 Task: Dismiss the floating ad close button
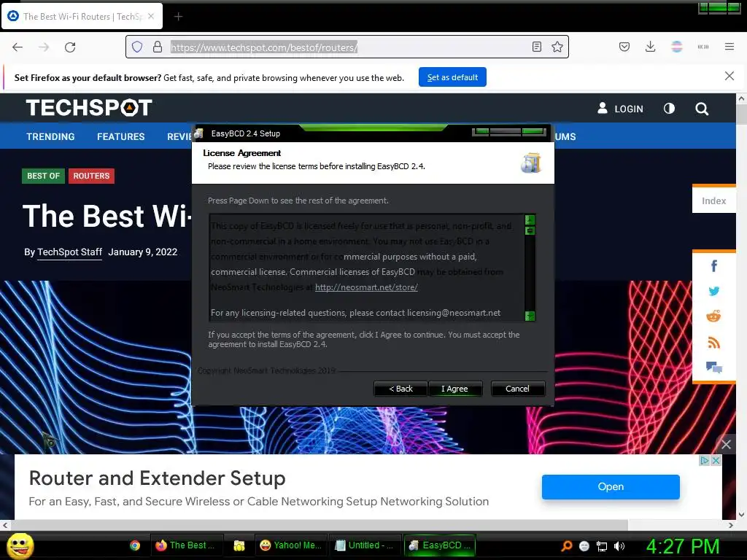click(726, 444)
